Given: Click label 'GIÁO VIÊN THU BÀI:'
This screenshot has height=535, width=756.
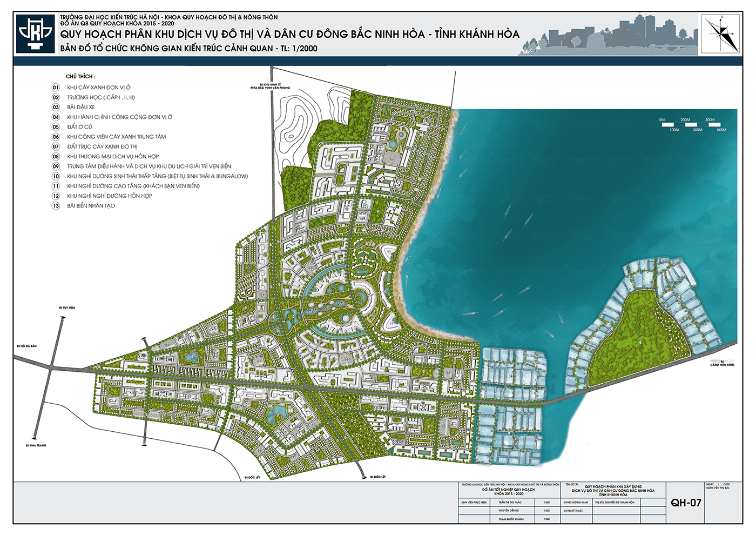Looking at the screenshot, I should (x=718, y=487).
